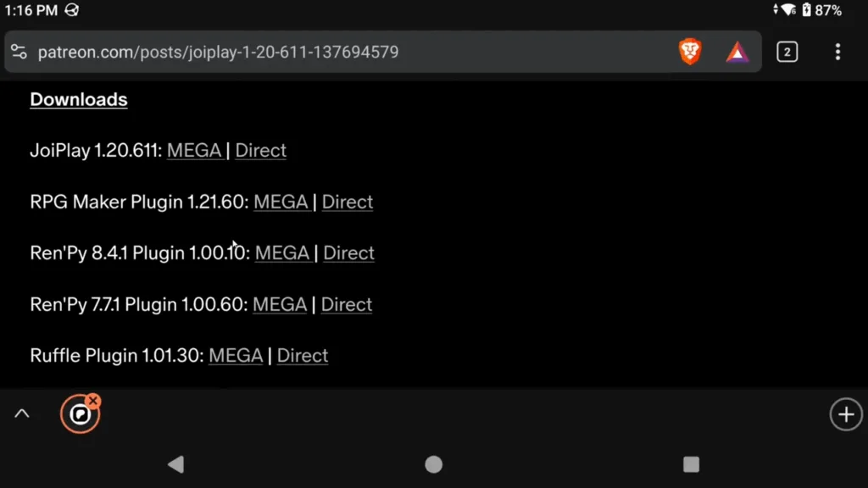Viewport: 868px width, 488px height.
Task: Open Direct link for Ren'Py 8.4.1 Plugin
Action: pos(348,252)
